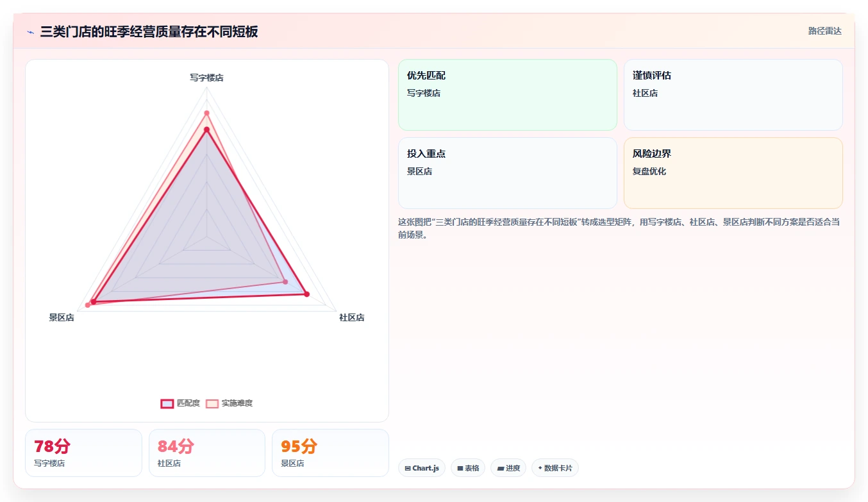Image resolution: width=868 pixels, height=502 pixels.
Task: Click the icon in the 表格 tag
Action: 460,469
